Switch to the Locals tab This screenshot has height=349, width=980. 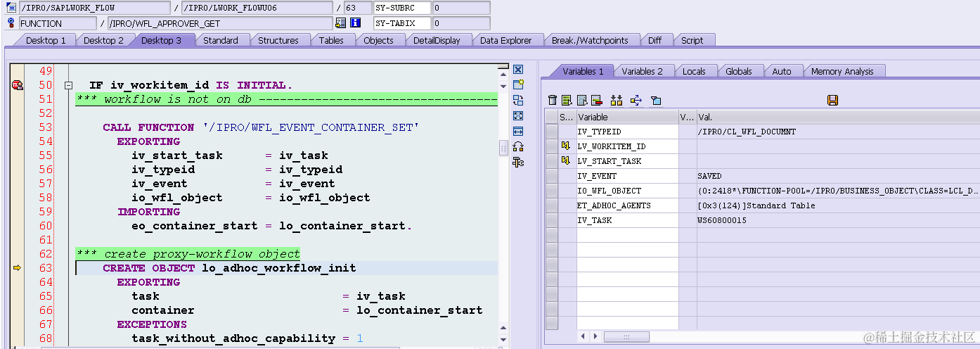(694, 71)
